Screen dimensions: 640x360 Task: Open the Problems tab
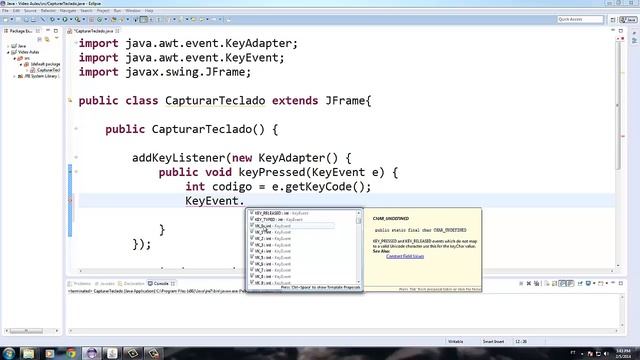coord(82,283)
